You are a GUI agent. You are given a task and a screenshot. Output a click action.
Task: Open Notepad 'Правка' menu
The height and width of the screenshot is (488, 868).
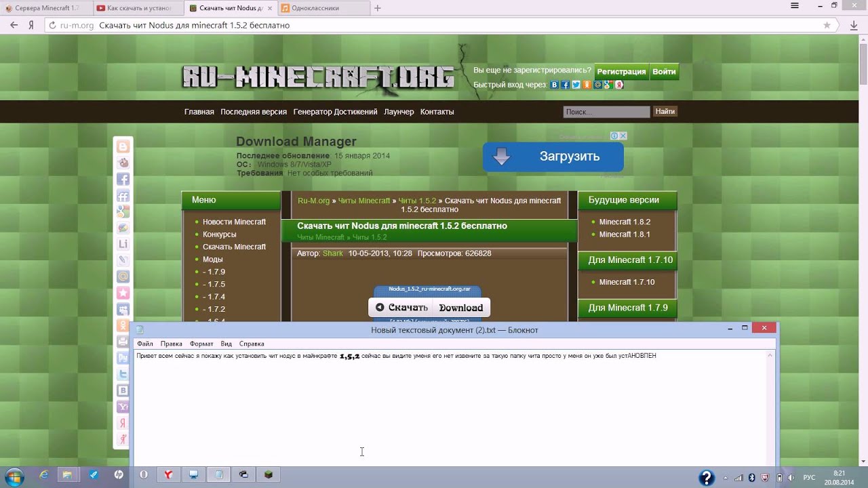(x=171, y=344)
